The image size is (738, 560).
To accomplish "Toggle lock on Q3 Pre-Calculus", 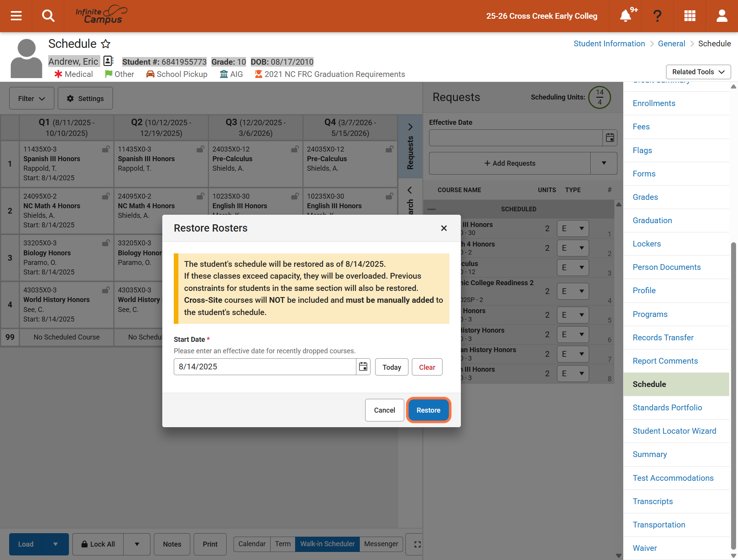I will 295,149.
